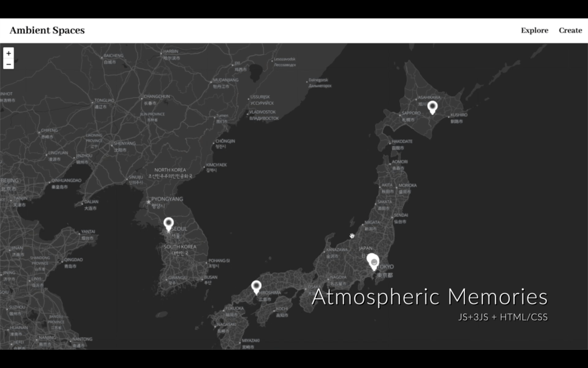Click the Shenyang label on the map
The width and height of the screenshot is (588, 368).
point(124,144)
